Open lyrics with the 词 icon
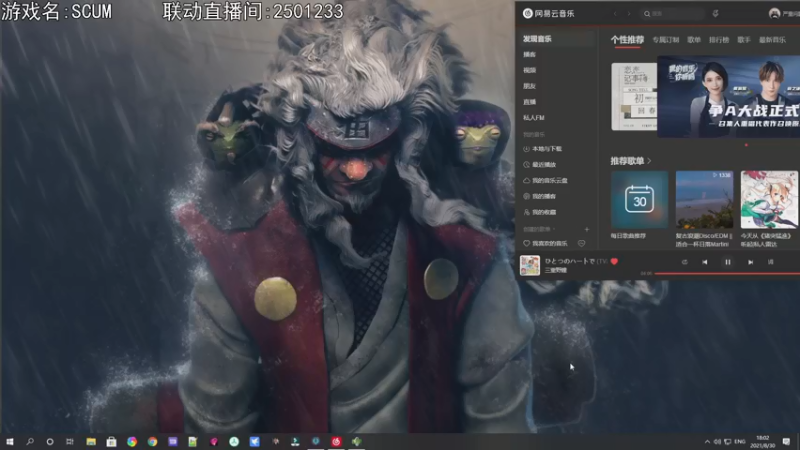The image size is (800, 450). (x=770, y=262)
